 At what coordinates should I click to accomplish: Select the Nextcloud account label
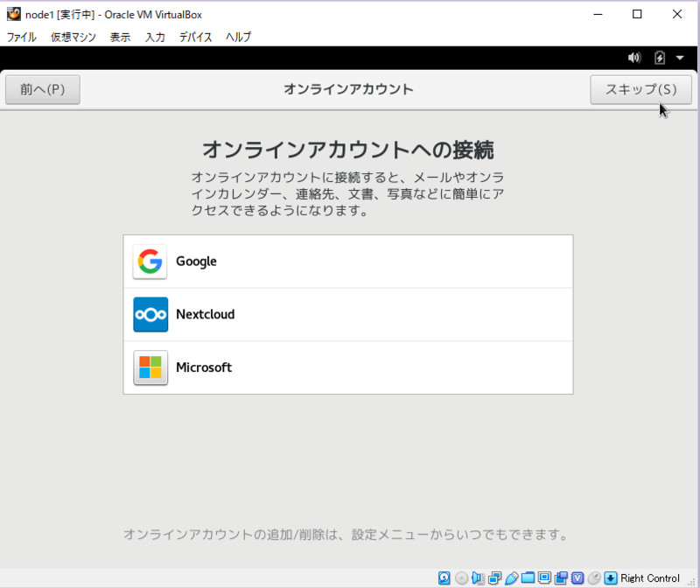pyautogui.click(x=206, y=314)
